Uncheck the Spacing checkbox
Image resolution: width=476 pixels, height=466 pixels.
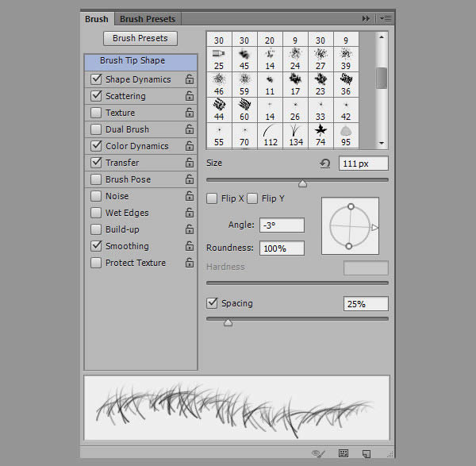coord(212,303)
